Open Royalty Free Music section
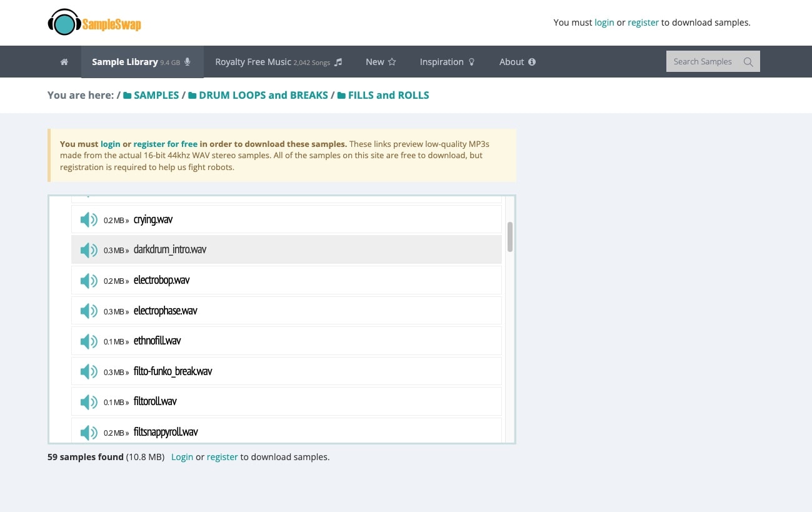812x512 pixels. (x=278, y=62)
